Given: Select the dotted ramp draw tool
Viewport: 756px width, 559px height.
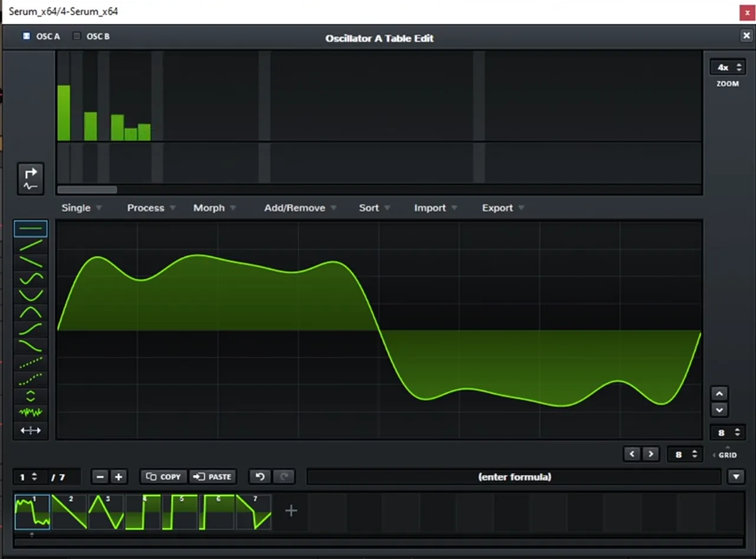Looking at the screenshot, I should pyautogui.click(x=31, y=363).
